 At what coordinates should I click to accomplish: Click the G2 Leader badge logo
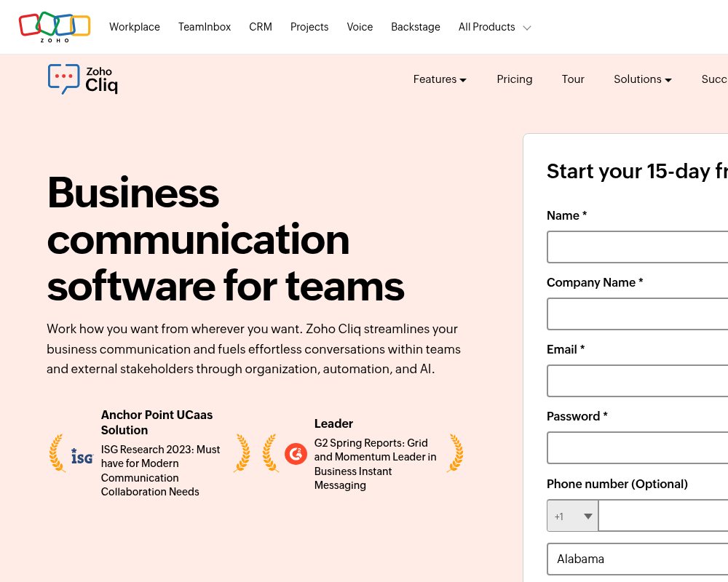point(296,453)
